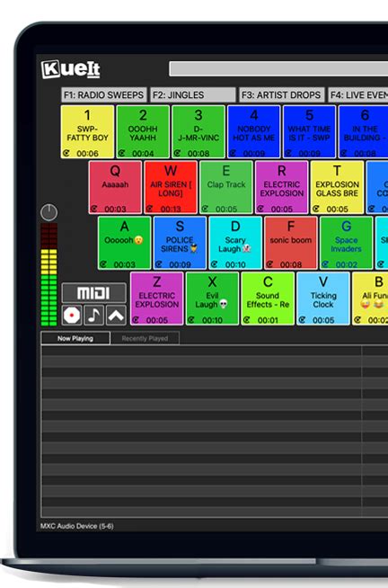Select the F3: ARTIST DROPS bank tab
This screenshot has width=388, height=588.
pyautogui.click(x=281, y=95)
